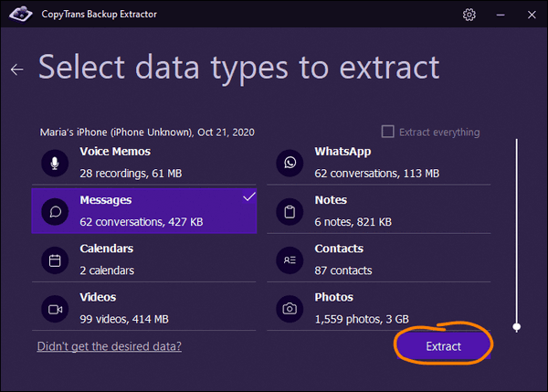Minimize the CopyTrans Backup Extractor window
The image size is (548, 392).
501,15
